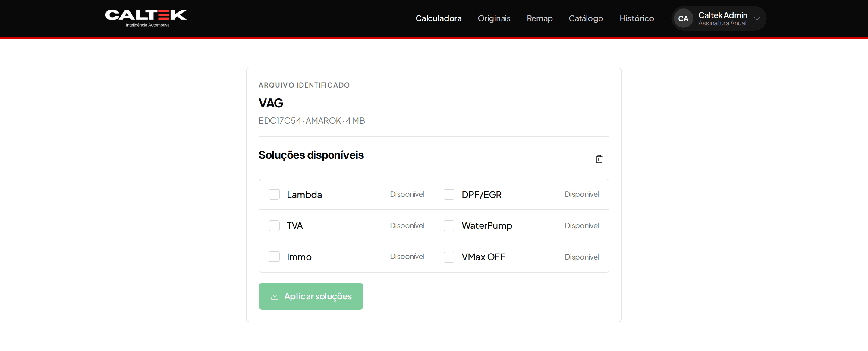Click the TVA label text

coord(294,225)
